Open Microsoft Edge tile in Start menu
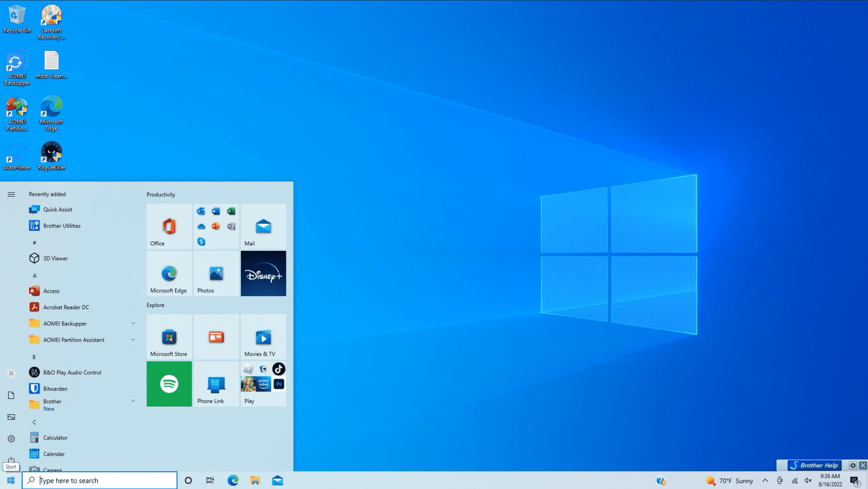868x489 pixels. tap(169, 273)
